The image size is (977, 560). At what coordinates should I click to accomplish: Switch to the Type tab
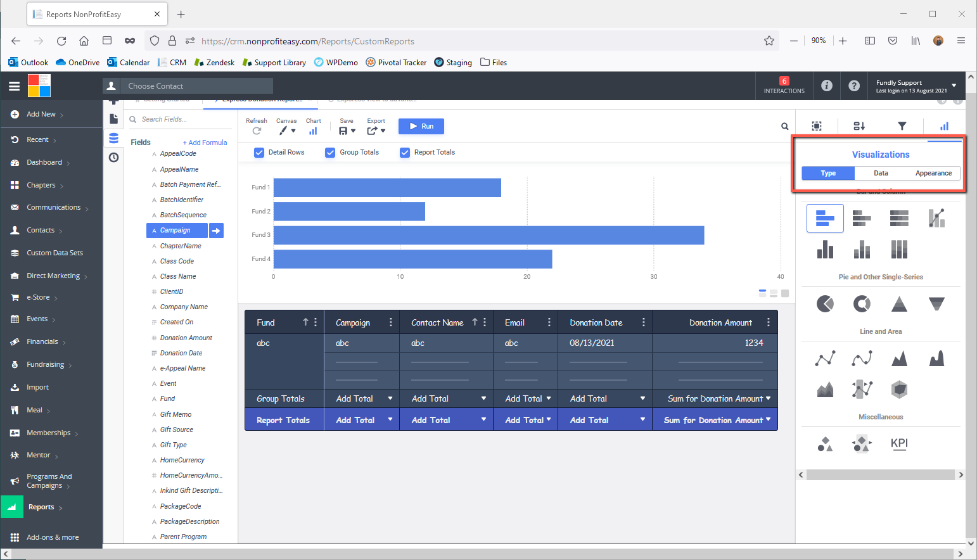[828, 173]
